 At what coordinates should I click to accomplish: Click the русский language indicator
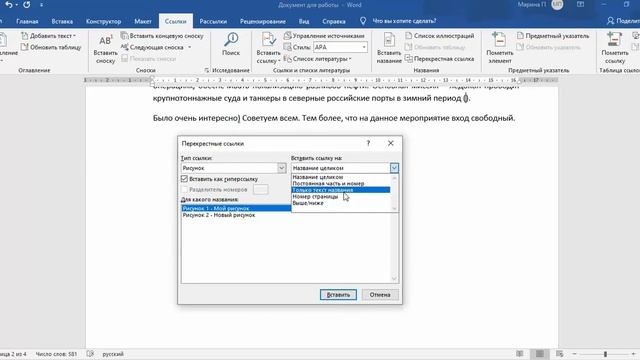113,354
